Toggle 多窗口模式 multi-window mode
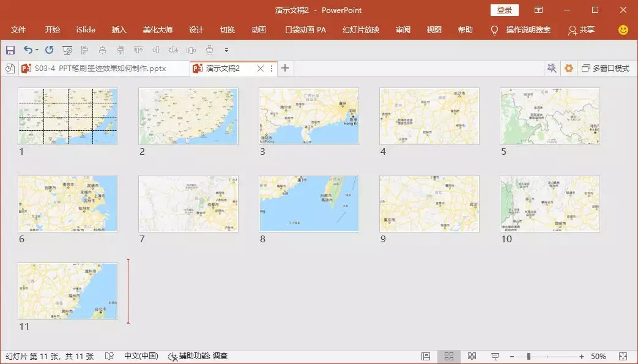This screenshot has width=638, height=364. click(606, 69)
